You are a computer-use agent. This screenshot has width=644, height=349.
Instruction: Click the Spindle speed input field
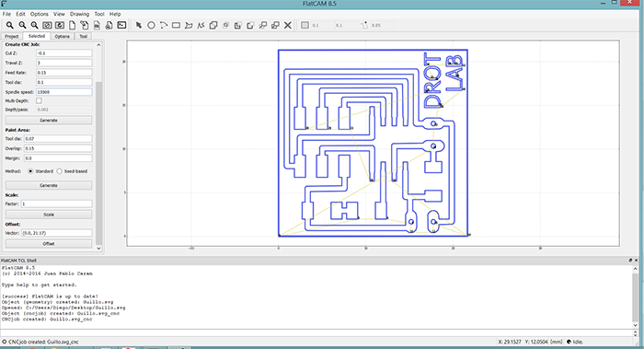[64, 92]
